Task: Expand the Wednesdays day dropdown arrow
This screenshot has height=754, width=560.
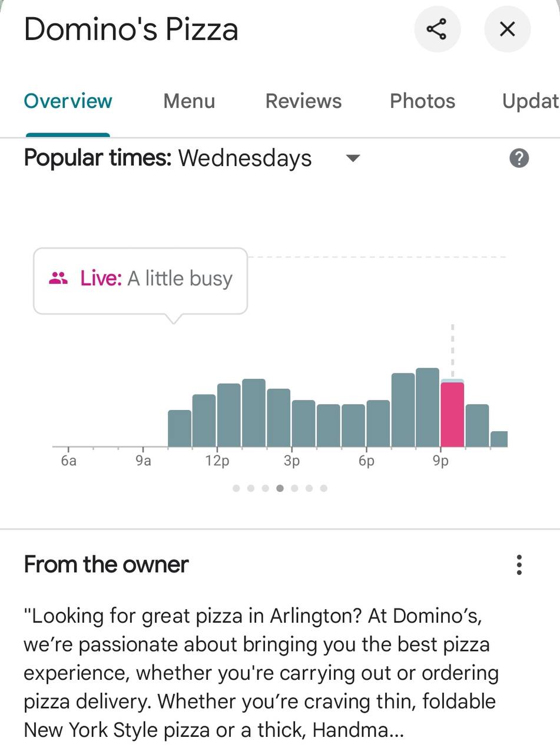Action: 353,158
